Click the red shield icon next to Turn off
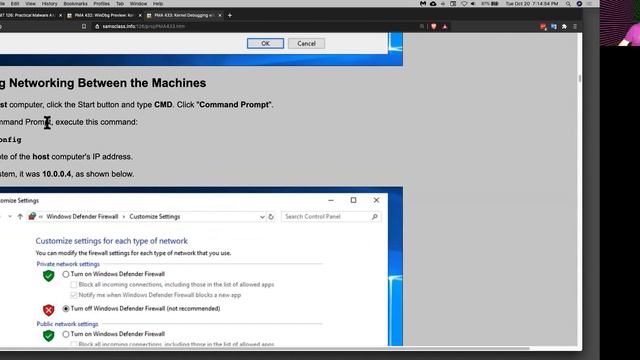The width and height of the screenshot is (640, 360). coord(49,310)
